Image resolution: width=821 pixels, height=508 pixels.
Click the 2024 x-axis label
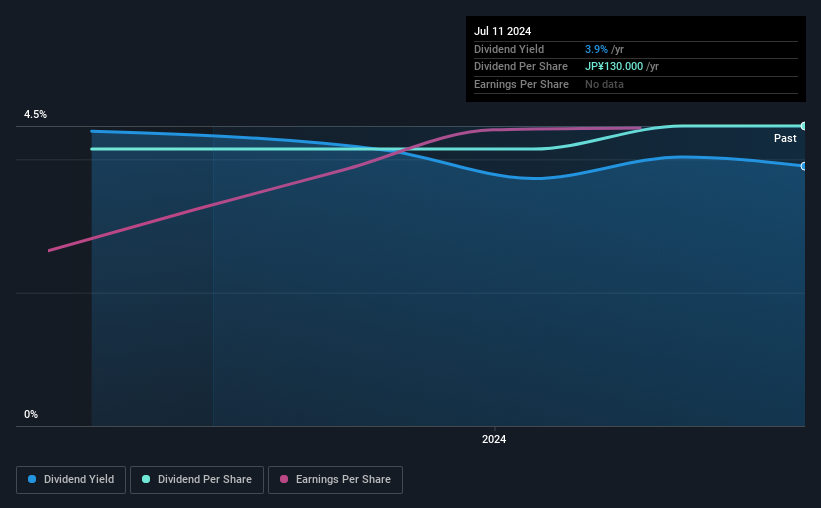pyautogui.click(x=494, y=439)
